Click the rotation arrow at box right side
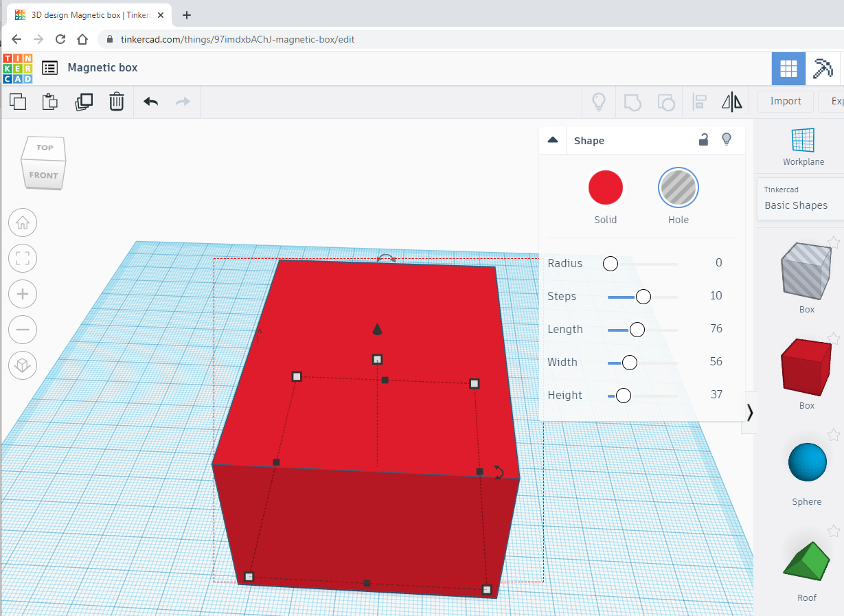 499,472
